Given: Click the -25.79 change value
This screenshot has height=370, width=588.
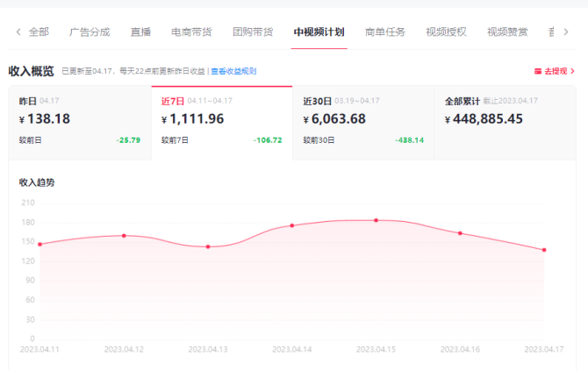Looking at the screenshot, I should (x=128, y=140).
